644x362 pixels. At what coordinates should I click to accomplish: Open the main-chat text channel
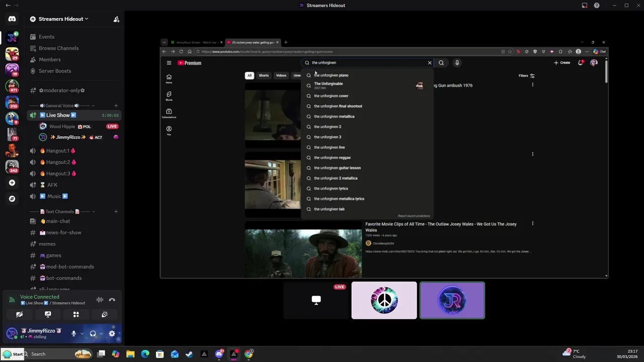click(74, 221)
